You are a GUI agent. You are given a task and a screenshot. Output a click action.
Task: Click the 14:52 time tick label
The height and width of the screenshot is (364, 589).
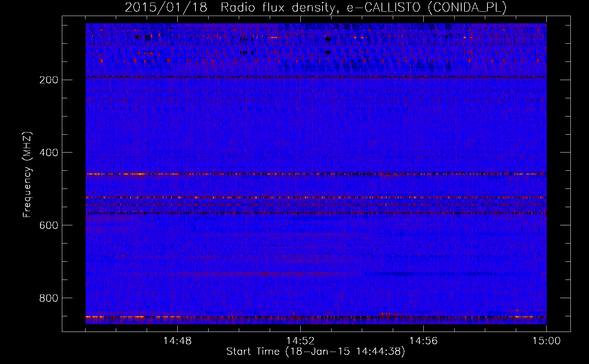pos(301,341)
